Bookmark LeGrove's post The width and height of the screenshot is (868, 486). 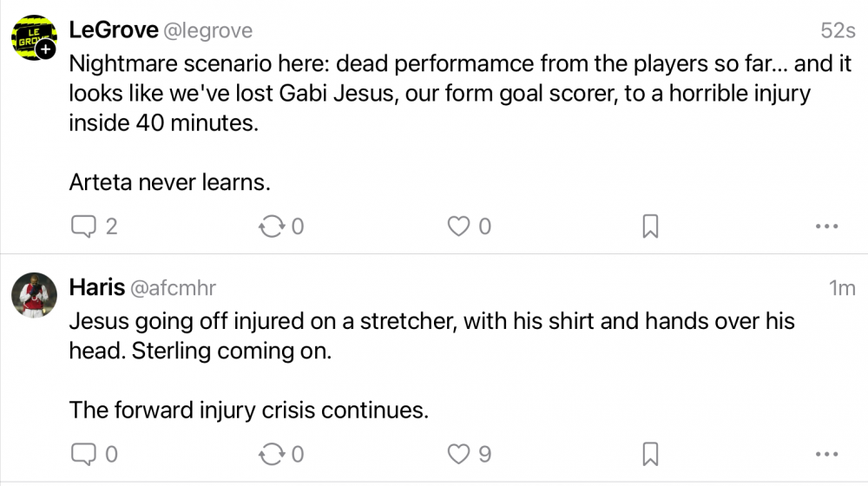click(x=650, y=227)
